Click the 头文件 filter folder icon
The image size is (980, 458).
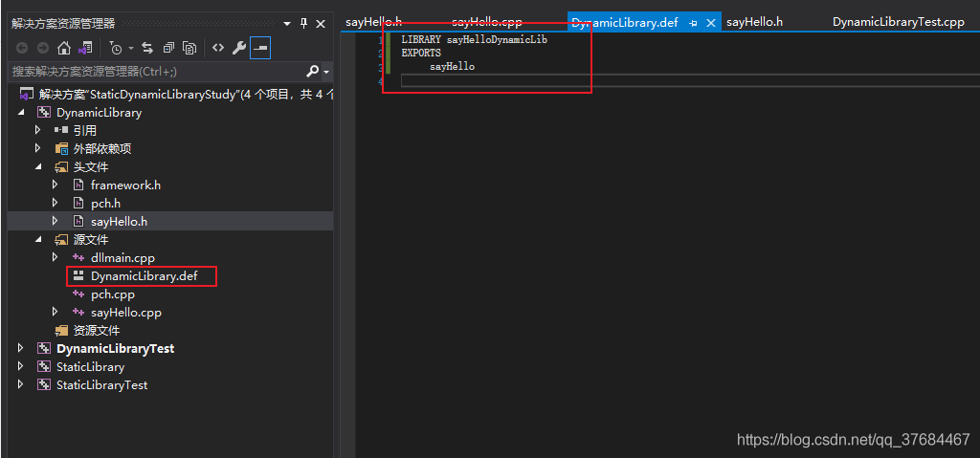(x=61, y=166)
